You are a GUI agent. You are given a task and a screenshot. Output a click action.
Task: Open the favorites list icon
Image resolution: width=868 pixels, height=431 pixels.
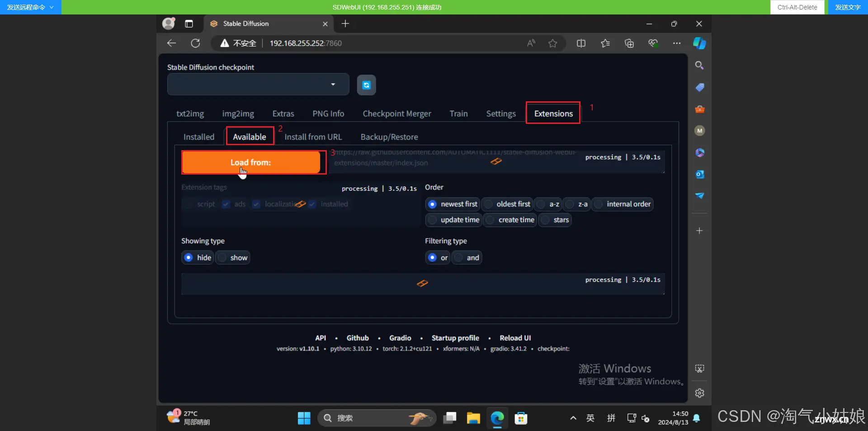[x=605, y=43]
